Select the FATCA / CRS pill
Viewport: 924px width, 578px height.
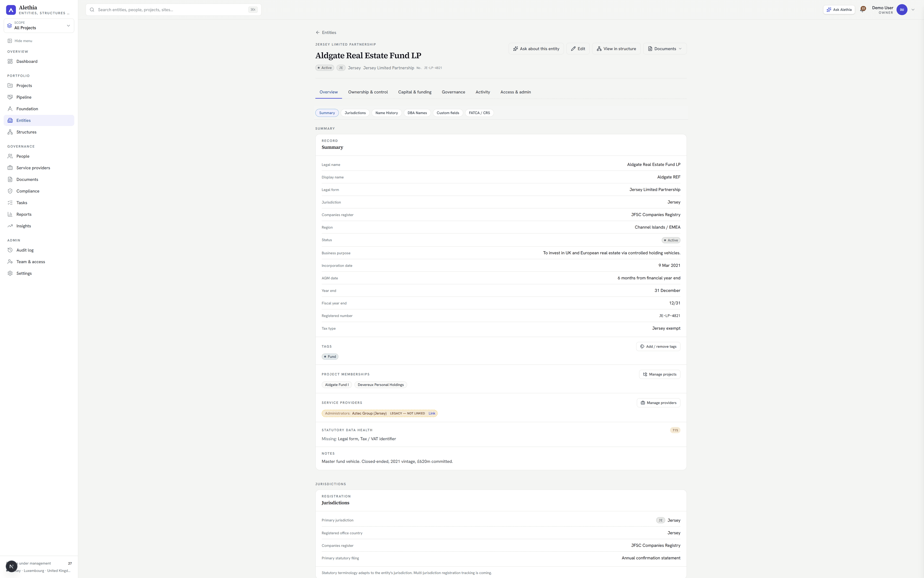click(479, 113)
